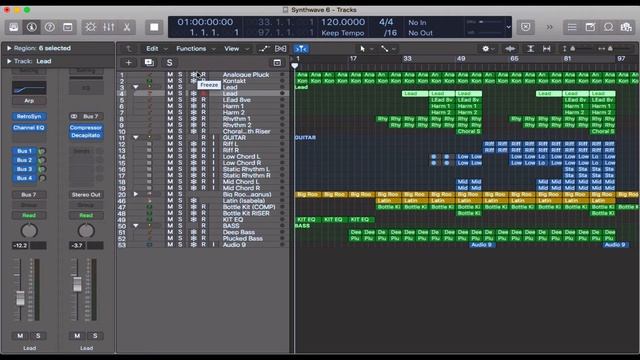
Task: Toggle the global Solo S button in track header
Action: pos(169,62)
